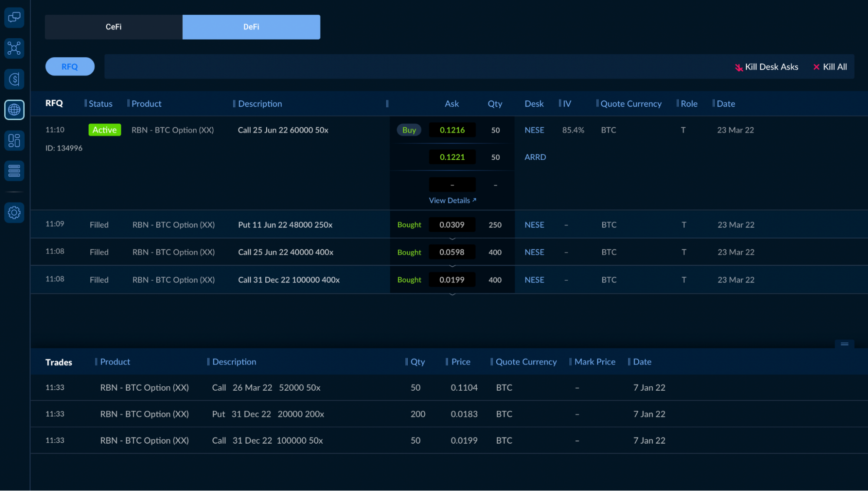The height and width of the screenshot is (491, 868).
Task: Expand the 0.0199 Call quote chevron
Action: [452, 294]
